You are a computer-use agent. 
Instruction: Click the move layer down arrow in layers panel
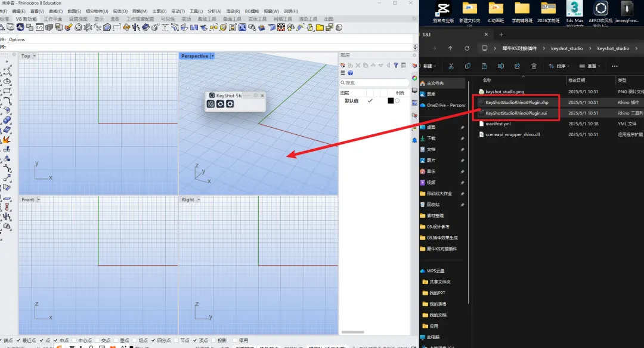380,66
